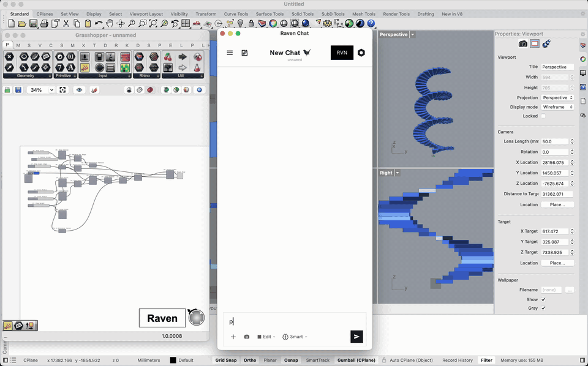Add attachment with plus icon in Raven Chat
The image size is (588, 366).
click(233, 337)
